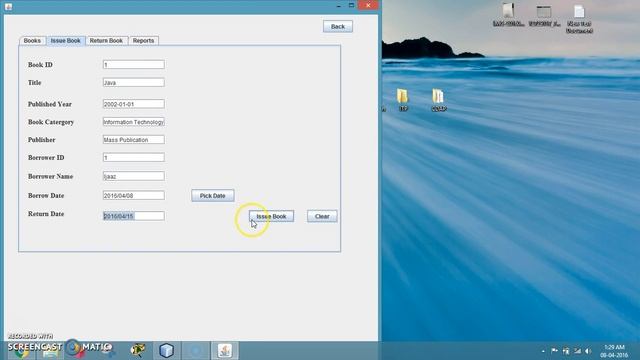Select the Issue Book tab
Image resolution: width=640 pixels, height=360 pixels.
pos(65,41)
